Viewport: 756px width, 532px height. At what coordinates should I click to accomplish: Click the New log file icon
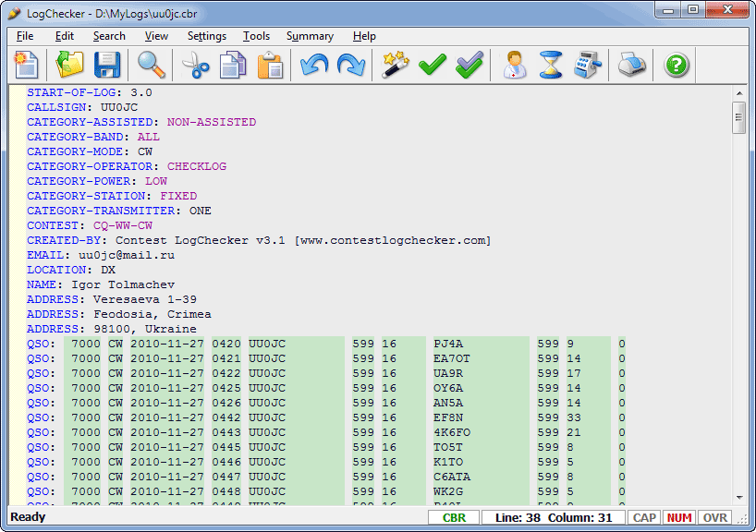tap(28, 65)
